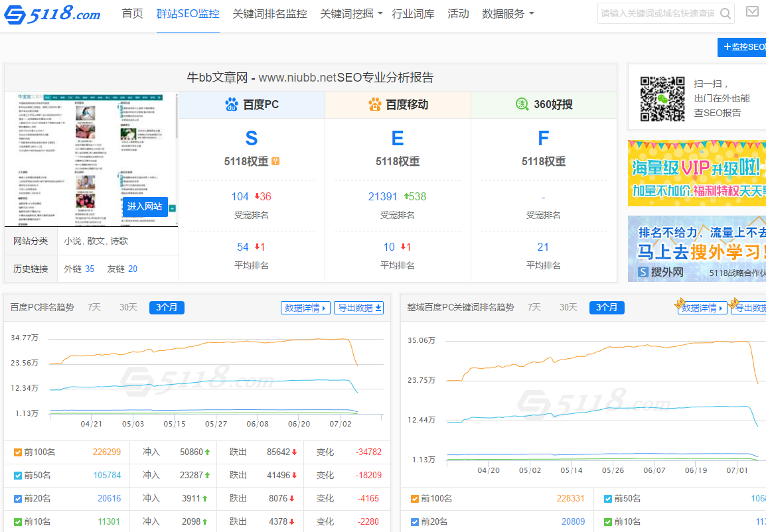
Task: Click 导出数据 in 百度PC排名趋势 panel
Action: click(359, 308)
